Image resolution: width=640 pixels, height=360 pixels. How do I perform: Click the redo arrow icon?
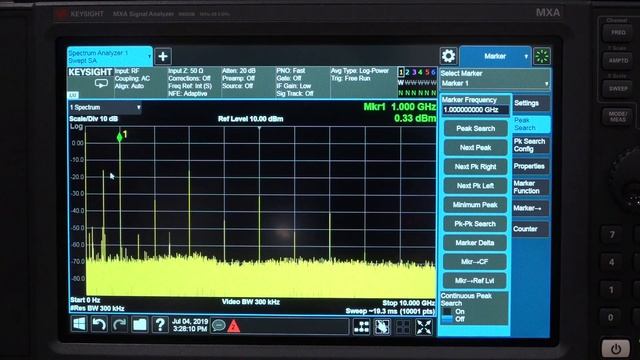click(x=119, y=325)
